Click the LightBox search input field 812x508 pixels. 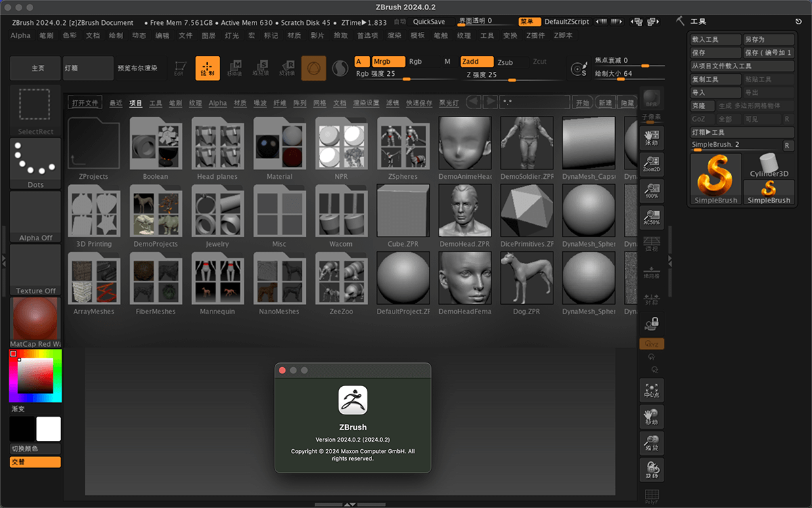(x=535, y=102)
